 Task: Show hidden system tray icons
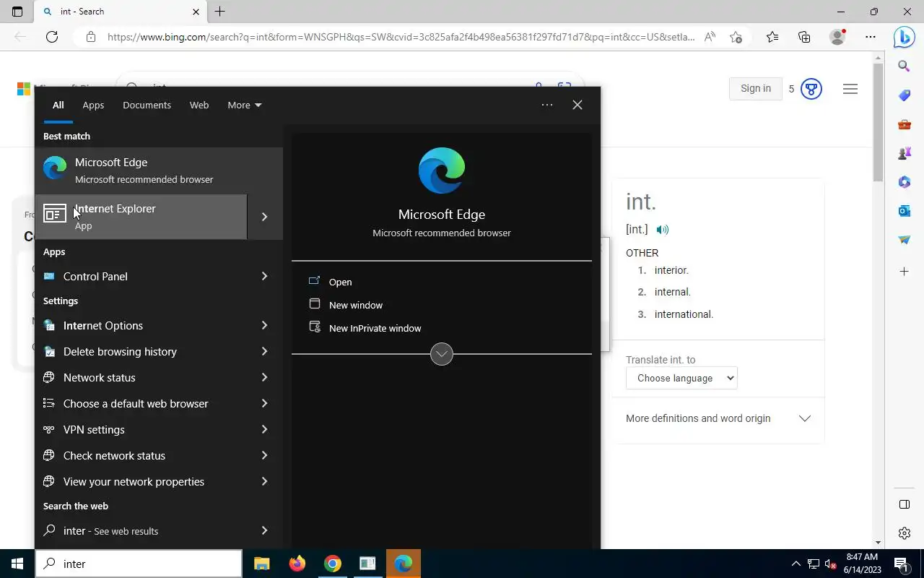pyautogui.click(x=796, y=564)
